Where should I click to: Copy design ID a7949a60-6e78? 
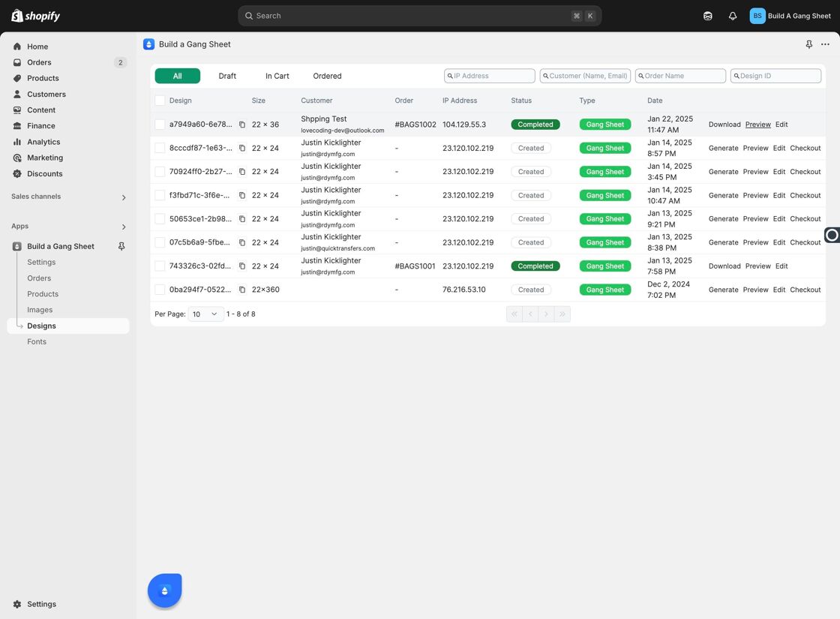pyautogui.click(x=242, y=125)
